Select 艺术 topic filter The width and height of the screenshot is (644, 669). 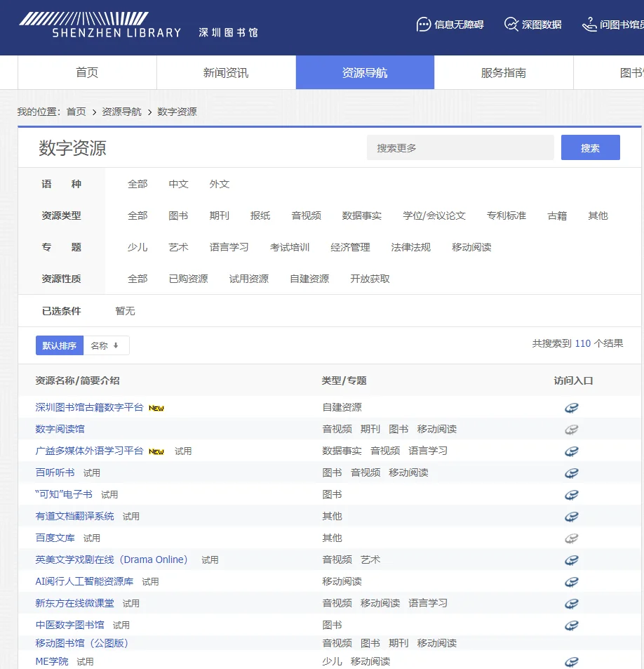(x=178, y=247)
